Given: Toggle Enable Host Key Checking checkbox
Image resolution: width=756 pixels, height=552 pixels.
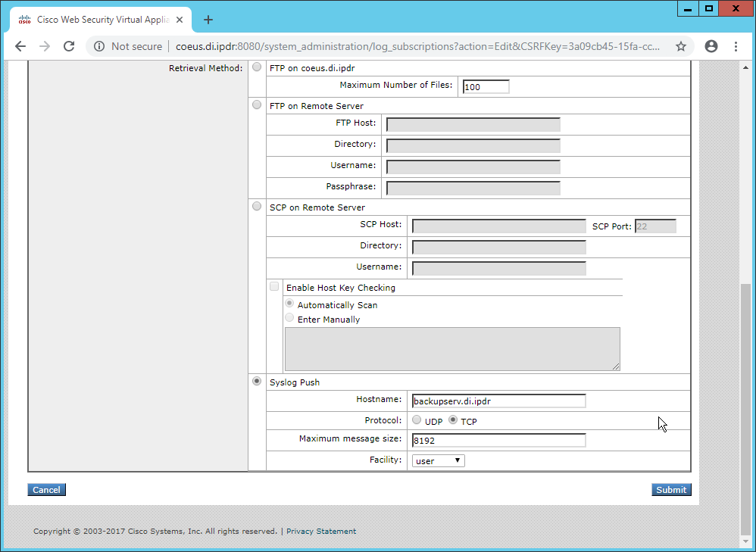Looking at the screenshot, I should [x=274, y=286].
